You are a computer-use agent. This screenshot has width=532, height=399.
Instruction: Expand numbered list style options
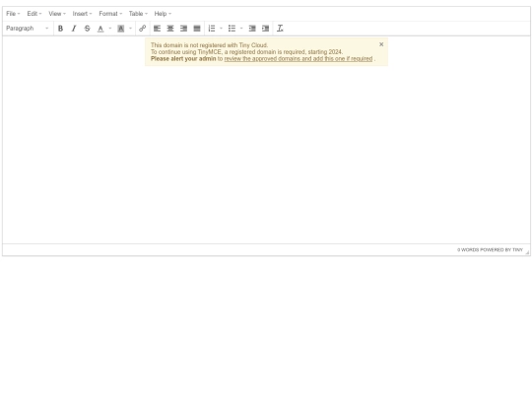222,29
